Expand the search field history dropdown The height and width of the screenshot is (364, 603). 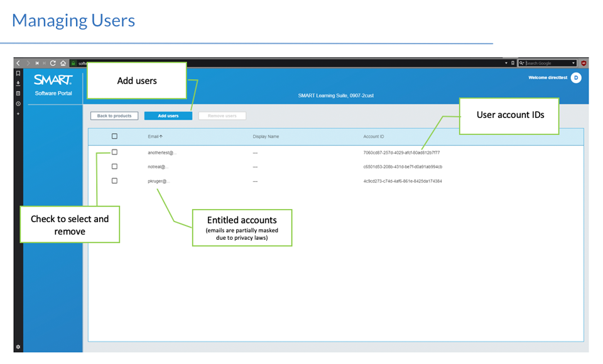pyautogui.click(x=573, y=63)
